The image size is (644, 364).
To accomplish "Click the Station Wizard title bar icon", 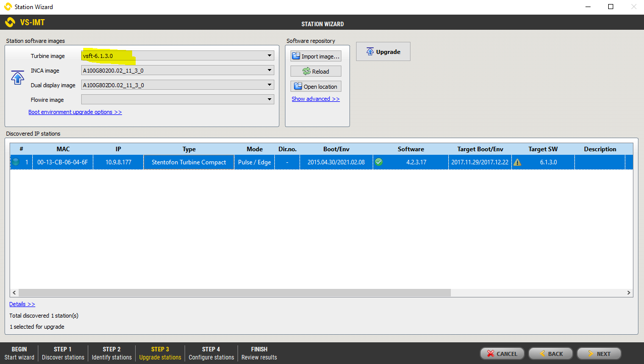I will point(8,7).
